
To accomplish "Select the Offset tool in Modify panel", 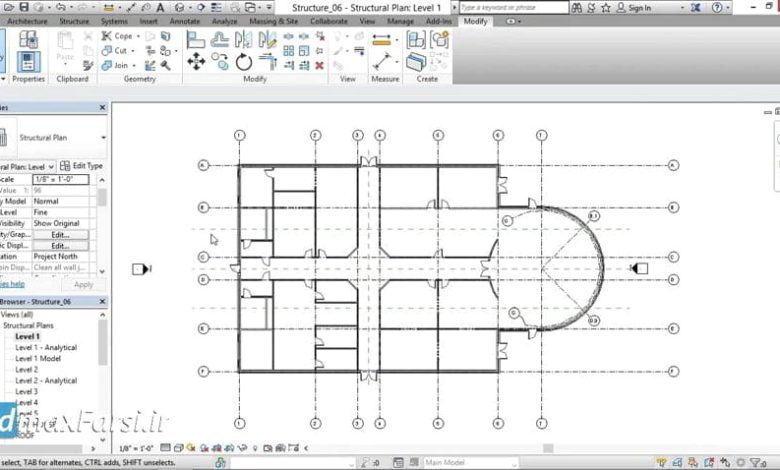I will tap(219, 39).
